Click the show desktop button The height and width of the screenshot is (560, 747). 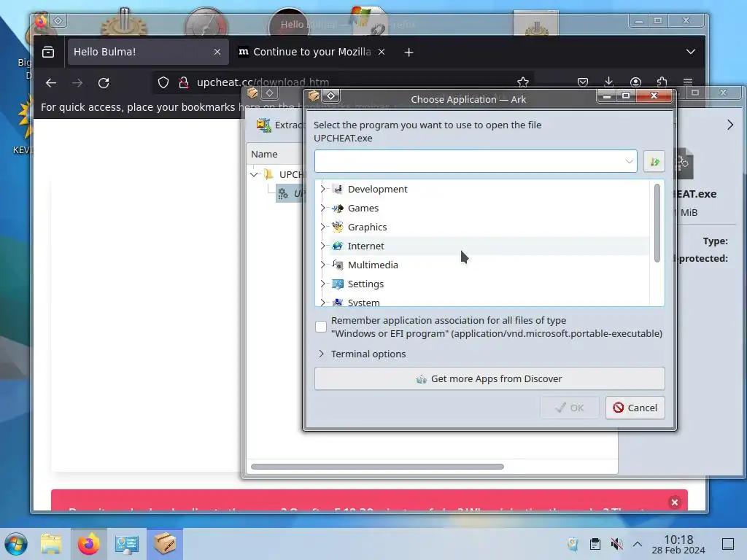728,544
